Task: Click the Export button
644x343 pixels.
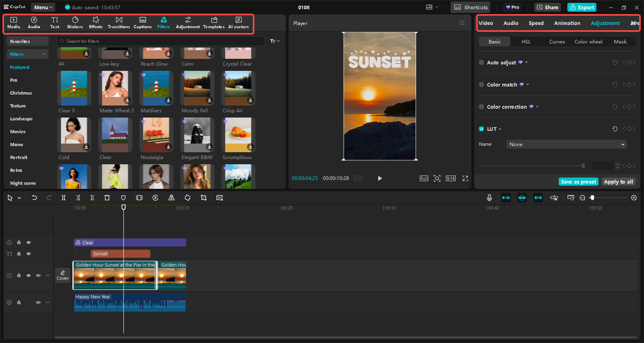Action: (582, 8)
